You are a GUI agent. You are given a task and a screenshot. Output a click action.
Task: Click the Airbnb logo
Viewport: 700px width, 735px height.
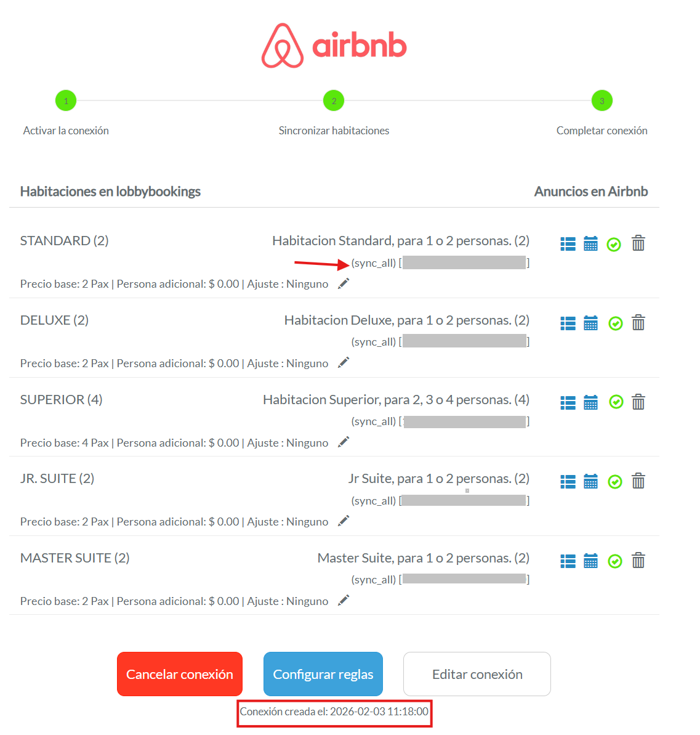coord(334,46)
